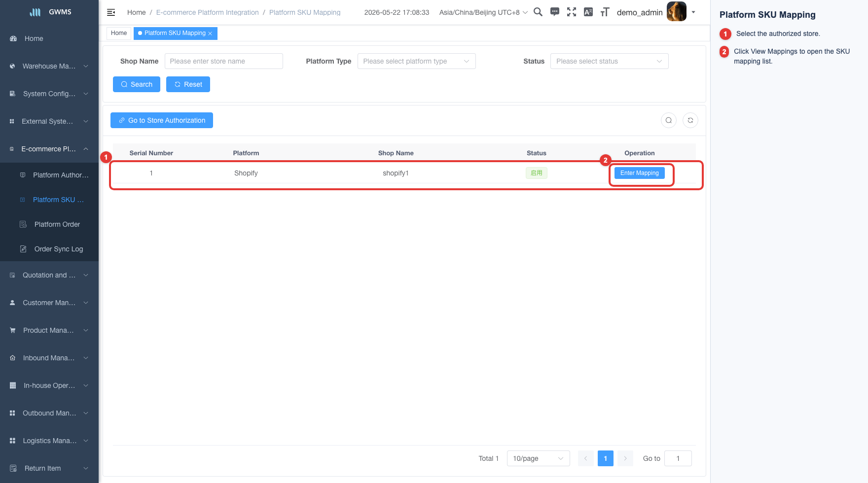The image size is (868, 483).
Task: Click the Home dashboard sidebar icon
Action: click(x=13, y=38)
